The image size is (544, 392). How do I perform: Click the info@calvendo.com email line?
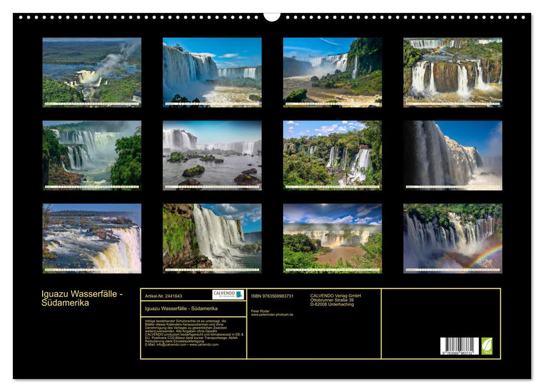tap(182, 344)
